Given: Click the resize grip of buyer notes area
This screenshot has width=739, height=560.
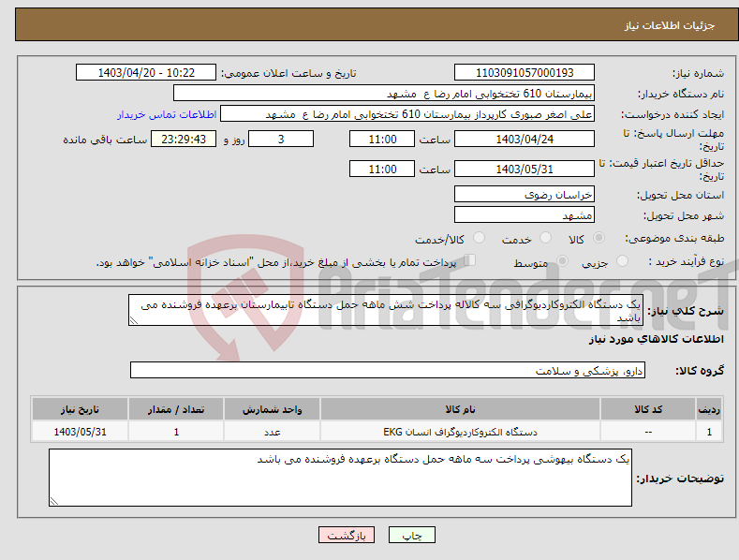Looking at the screenshot, I should point(54,502).
